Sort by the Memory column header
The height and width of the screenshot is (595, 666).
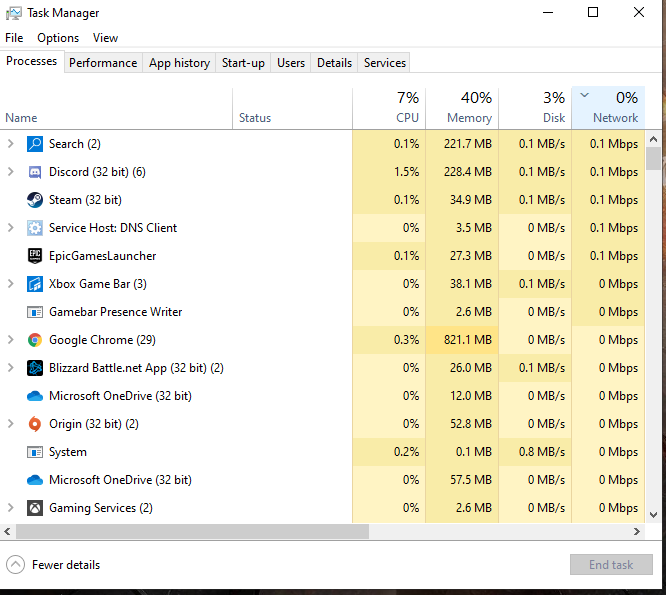coord(462,108)
